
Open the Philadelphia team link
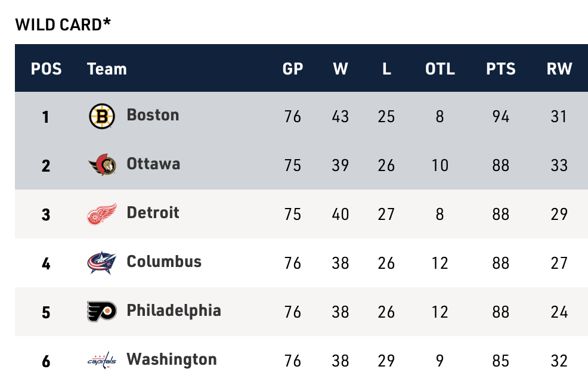[174, 310]
